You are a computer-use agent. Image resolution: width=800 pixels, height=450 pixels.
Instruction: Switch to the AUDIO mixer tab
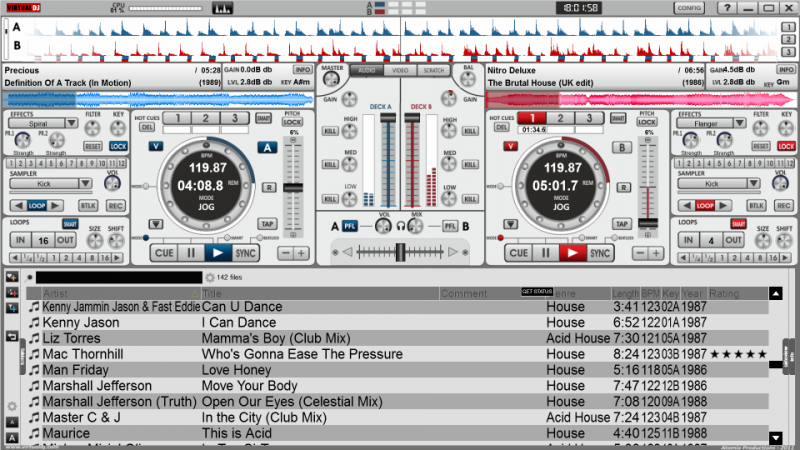click(x=366, y=70)
